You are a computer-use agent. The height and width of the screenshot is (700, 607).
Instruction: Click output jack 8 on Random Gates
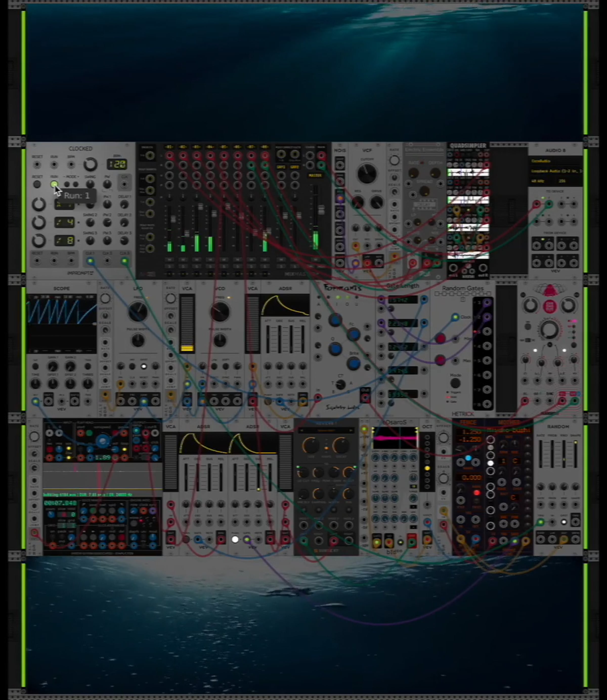[487, 404]
